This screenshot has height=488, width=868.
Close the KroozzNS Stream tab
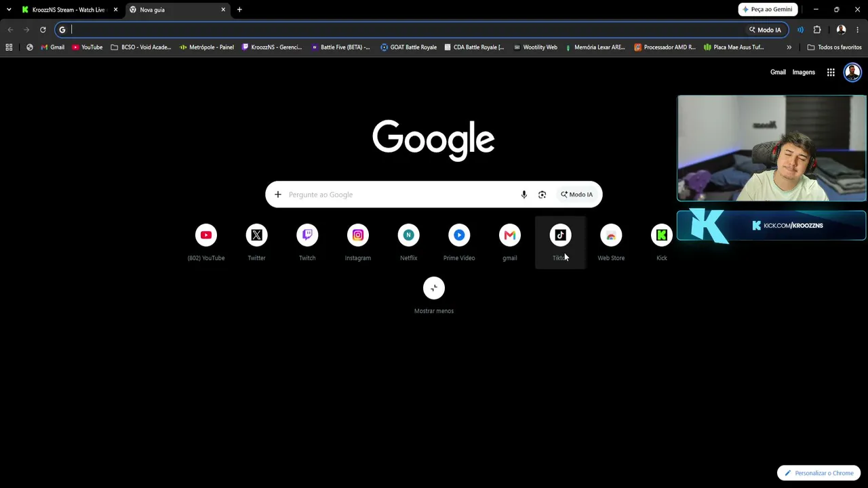tap(116, 9)
